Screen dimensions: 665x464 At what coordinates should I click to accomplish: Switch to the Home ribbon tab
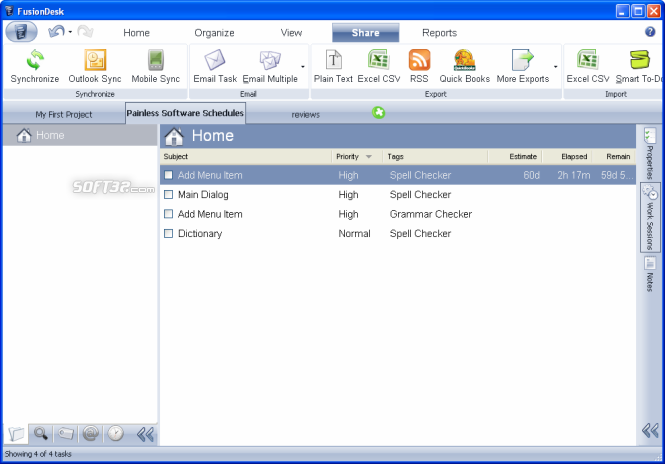136,33
